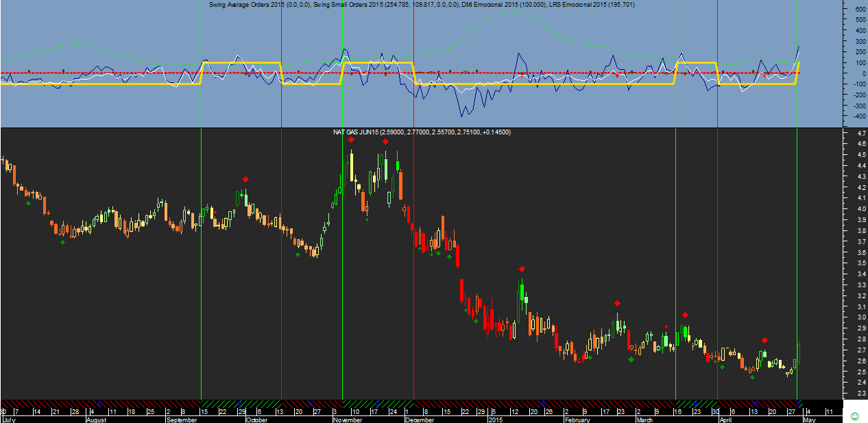Click the green diamond below the mid-July candles

tap(28, 203)
